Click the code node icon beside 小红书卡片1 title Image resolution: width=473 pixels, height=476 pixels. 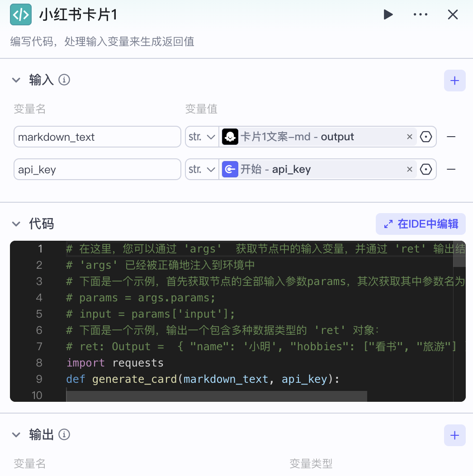point(20,14)
